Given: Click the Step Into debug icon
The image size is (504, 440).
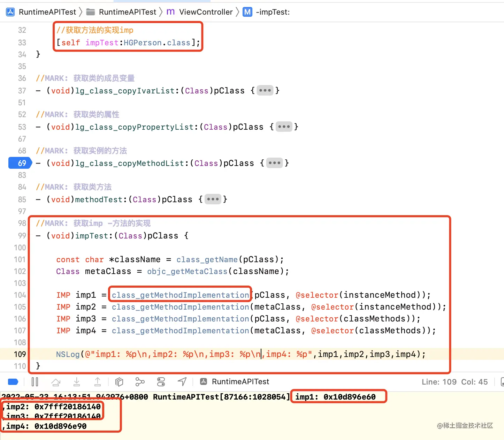Looking at the screenshot, I should coord(77,382).
